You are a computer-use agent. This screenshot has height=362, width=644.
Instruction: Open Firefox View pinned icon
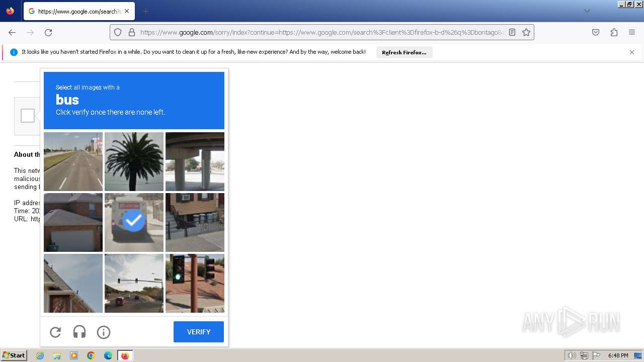(10, 11)
